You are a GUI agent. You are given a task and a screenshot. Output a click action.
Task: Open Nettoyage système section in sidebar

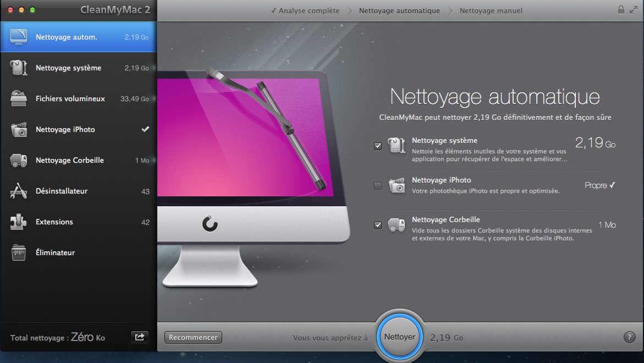pyautogui.click(x=79, y=68)
